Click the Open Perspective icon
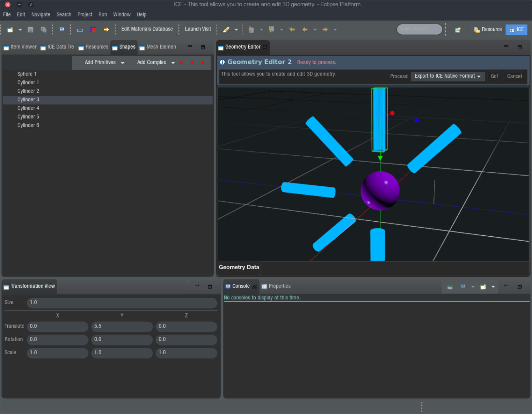This screenshot has width=532, height=414. tap(458, 30)
